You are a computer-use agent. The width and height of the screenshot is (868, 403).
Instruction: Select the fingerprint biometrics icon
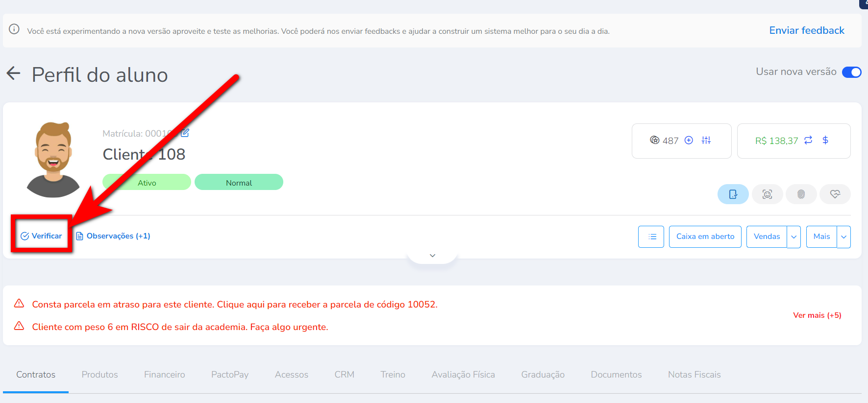[801, 194]
